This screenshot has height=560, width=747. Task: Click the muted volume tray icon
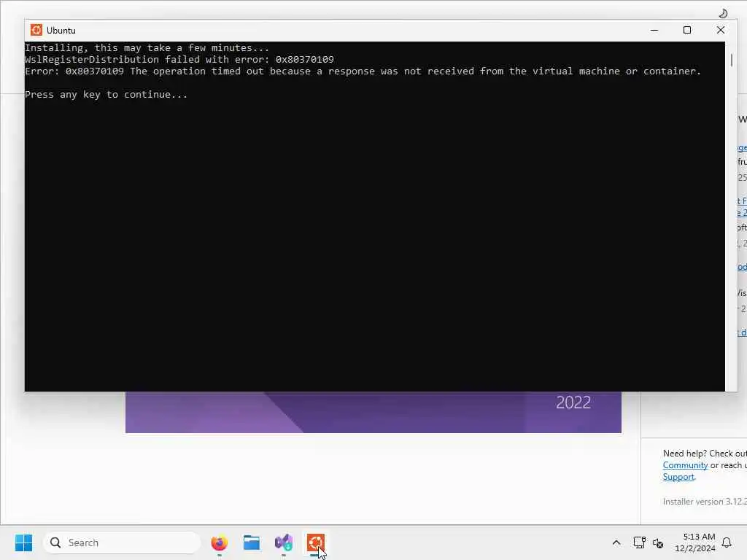point(658,542)
